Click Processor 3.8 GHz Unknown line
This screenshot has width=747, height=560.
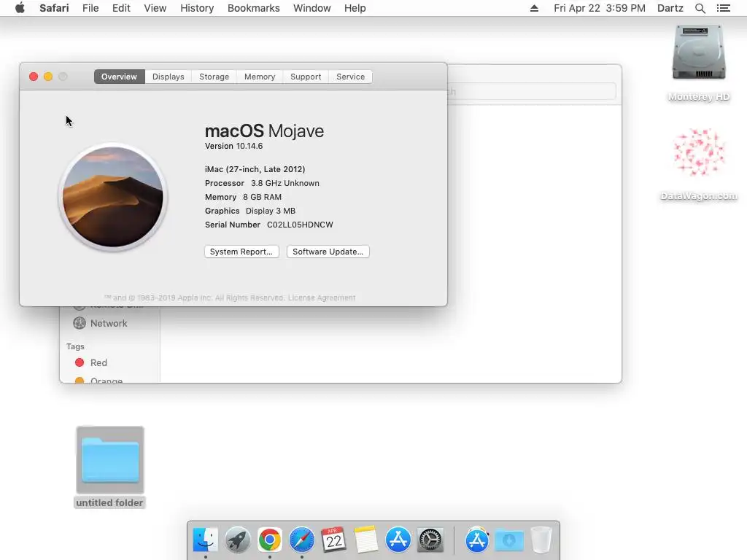pos(262,183)
